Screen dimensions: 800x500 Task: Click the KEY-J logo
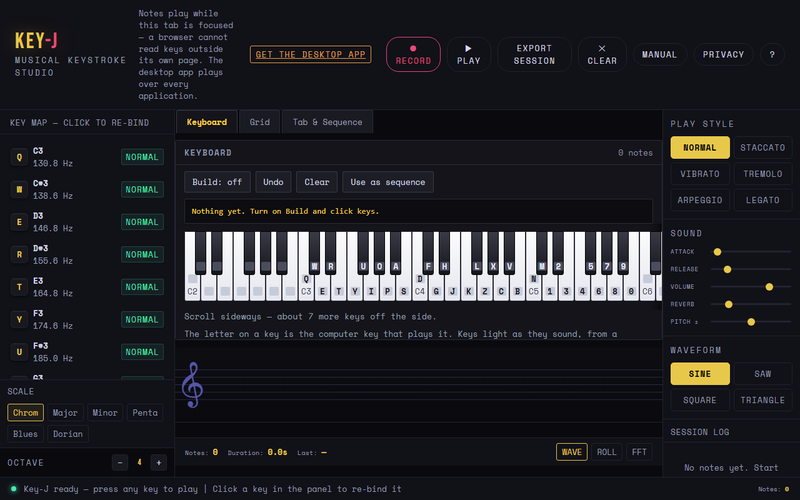[x=36, y=40]
